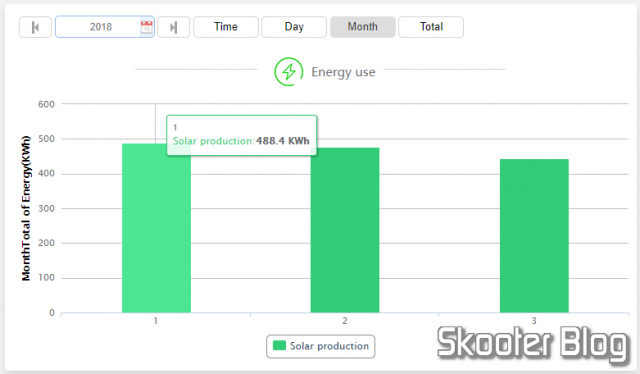Click the 2018 date input field
Image resolution: width=640 pixels, height=374 pixels.
coord(105,27)
